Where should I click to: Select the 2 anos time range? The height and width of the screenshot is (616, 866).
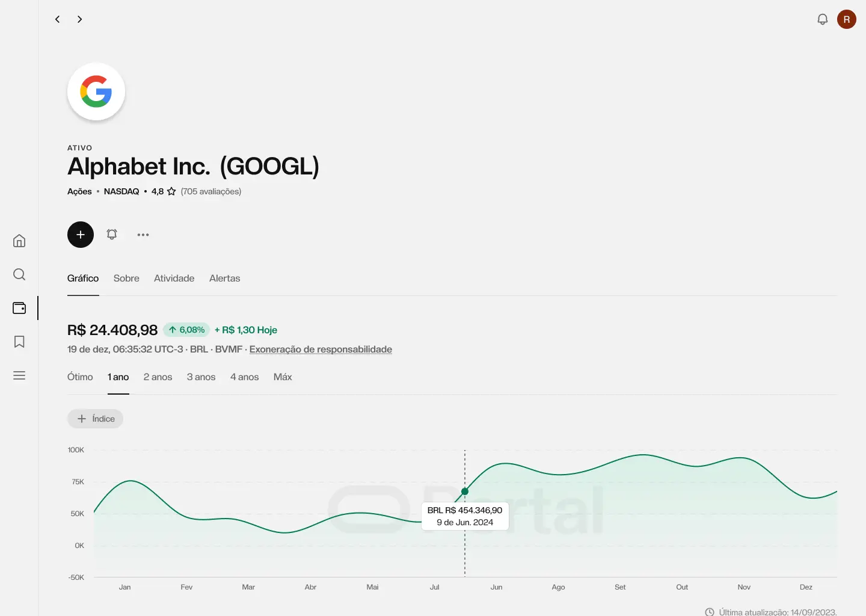tap(158, 377)
